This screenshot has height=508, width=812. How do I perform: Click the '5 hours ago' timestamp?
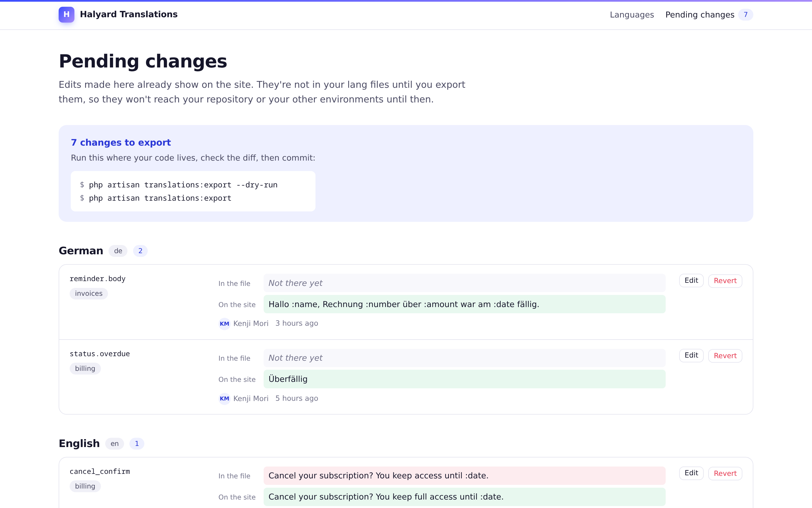tap(297, 398)
